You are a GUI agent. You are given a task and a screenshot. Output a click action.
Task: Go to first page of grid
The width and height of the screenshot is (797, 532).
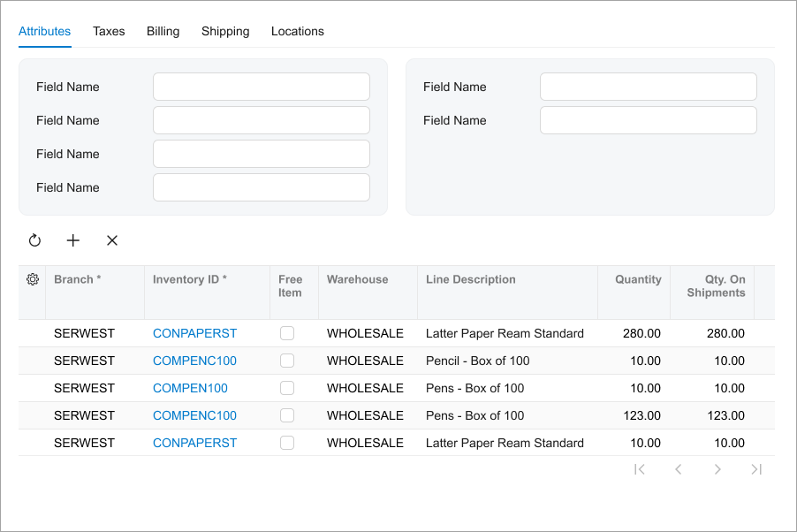tap(640, 469)
